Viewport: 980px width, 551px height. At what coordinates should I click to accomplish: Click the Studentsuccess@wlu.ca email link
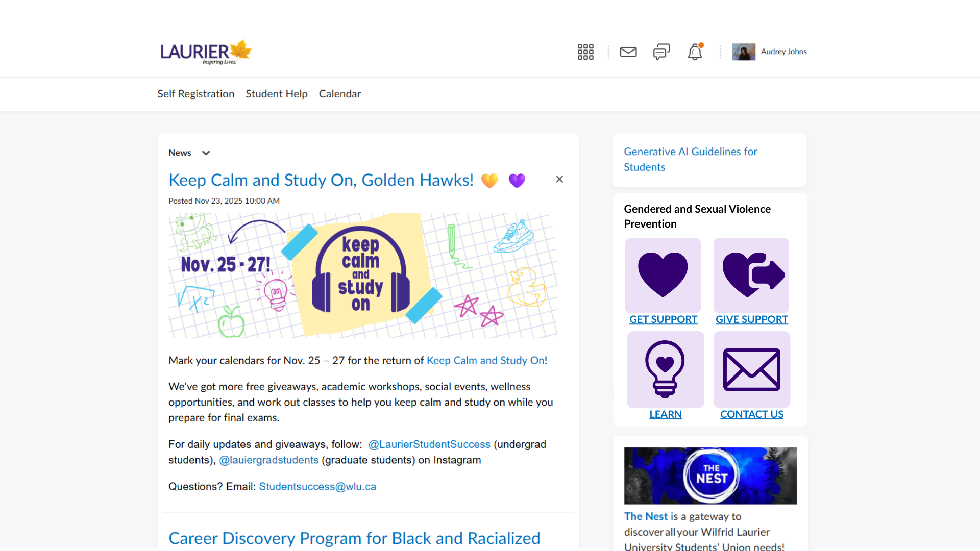coord(317,486)
